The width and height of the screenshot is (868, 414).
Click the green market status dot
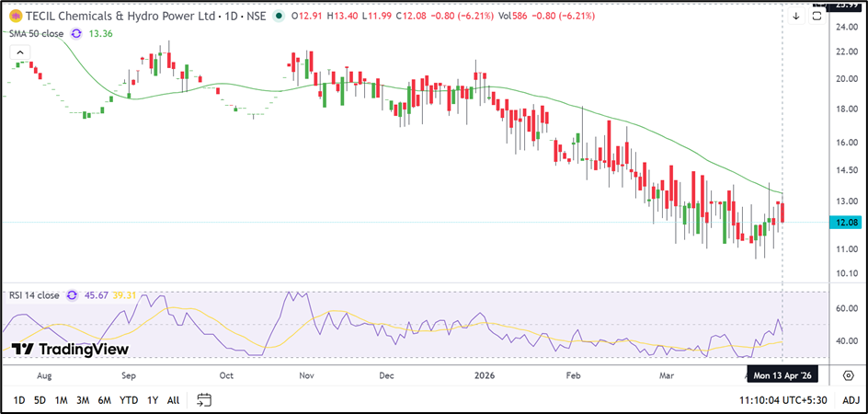[x=278, y=17]
